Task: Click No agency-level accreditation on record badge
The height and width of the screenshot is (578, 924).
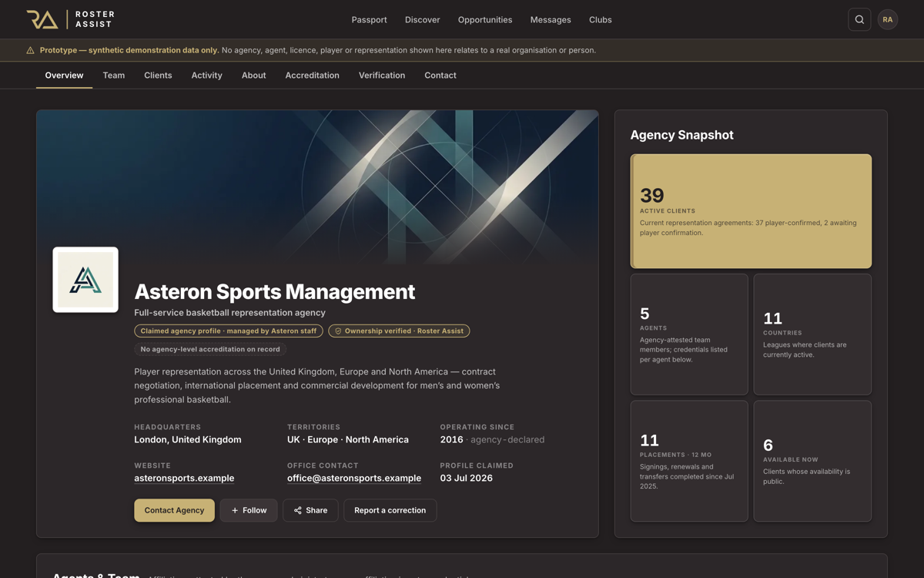Action: (210, 349)
